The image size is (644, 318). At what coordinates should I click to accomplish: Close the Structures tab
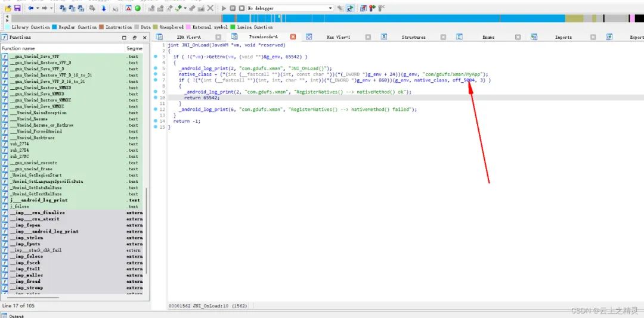pos(443,37)
